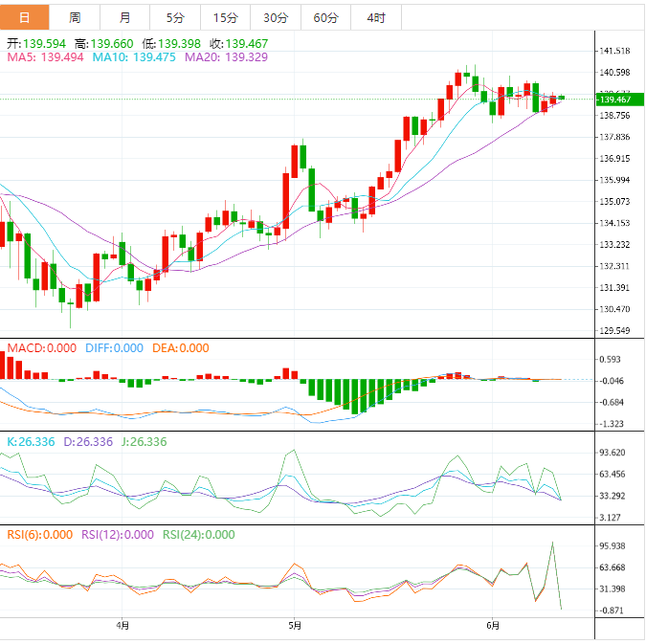Click the 6月 date axis label
Viewport: 646px width, 644px height.
pos(493,626)
